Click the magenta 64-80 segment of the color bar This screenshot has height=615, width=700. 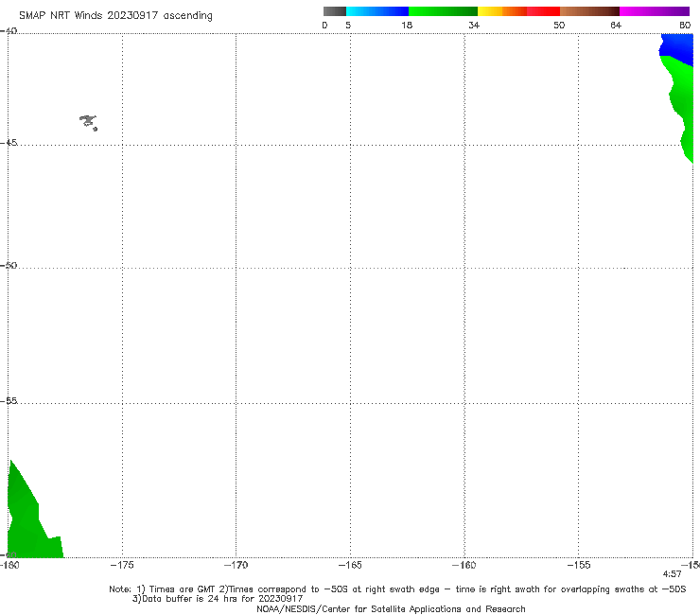pos(655,11)
